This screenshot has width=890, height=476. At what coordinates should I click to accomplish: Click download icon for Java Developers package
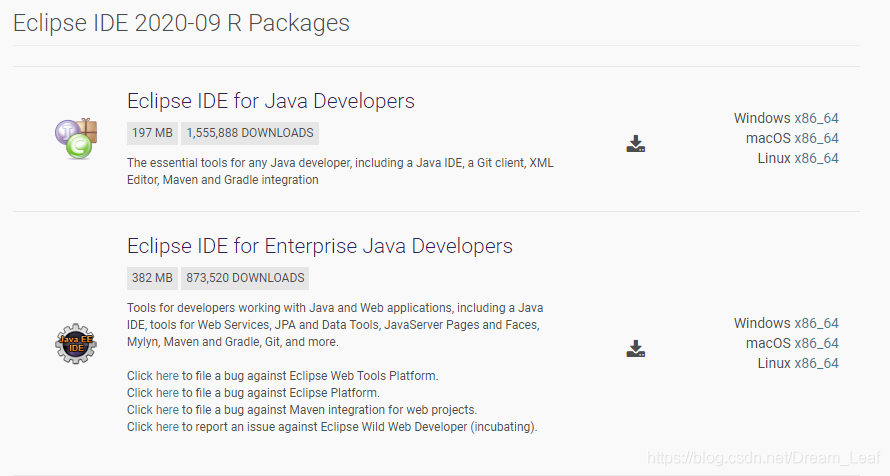click(636, 144)
